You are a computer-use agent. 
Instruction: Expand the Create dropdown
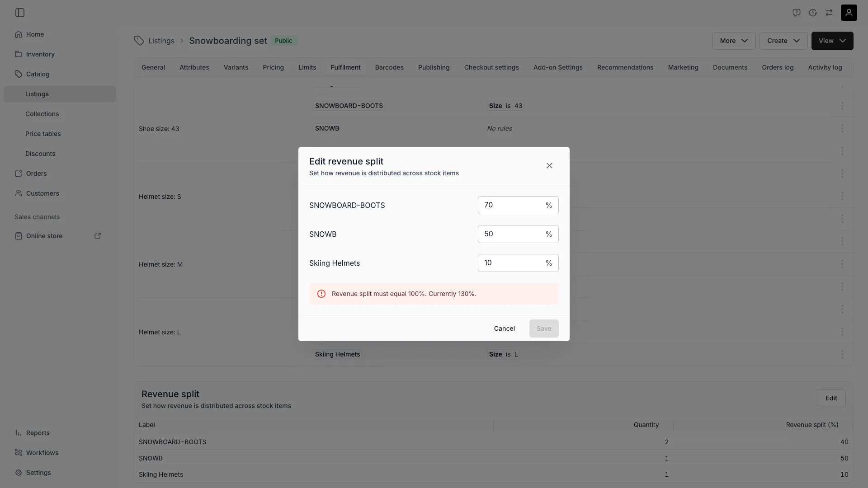click(783, 41)
